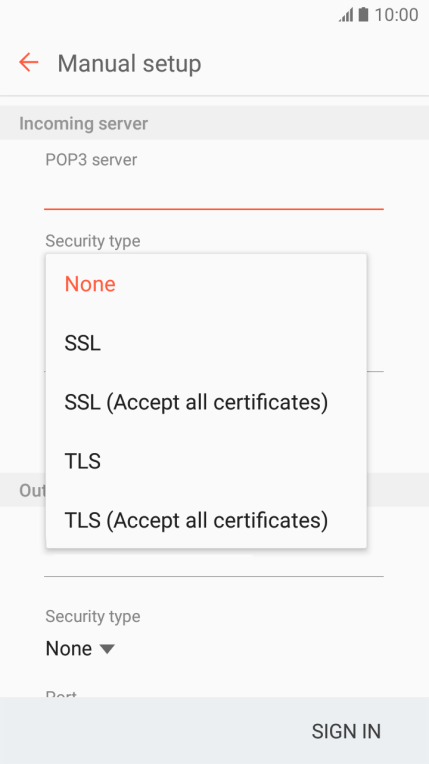Tap the signal strength icon
This screenshot has height=764, width=429.
pyautogui.click(x=346, y=15)
